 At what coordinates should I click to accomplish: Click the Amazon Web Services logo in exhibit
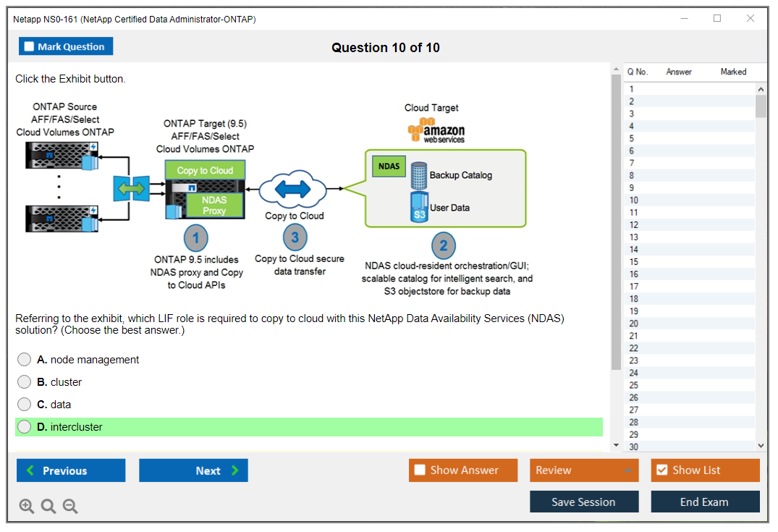(436, 131)
